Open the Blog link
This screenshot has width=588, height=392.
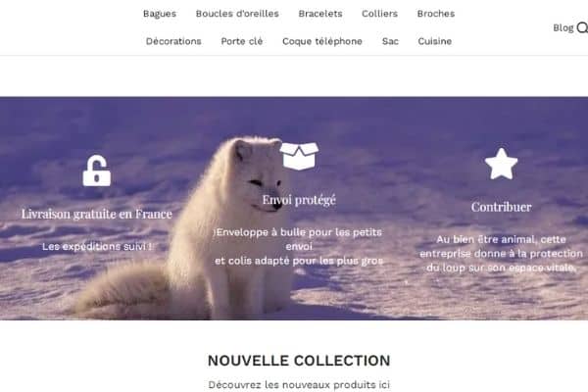563,28
